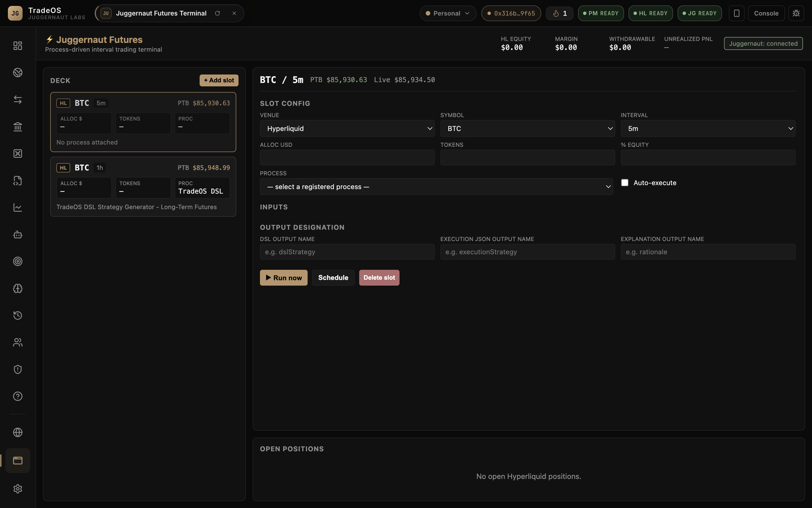Click the wallet address 0x316b…9f65 pill
812x508 pixels.
(511, 14)
